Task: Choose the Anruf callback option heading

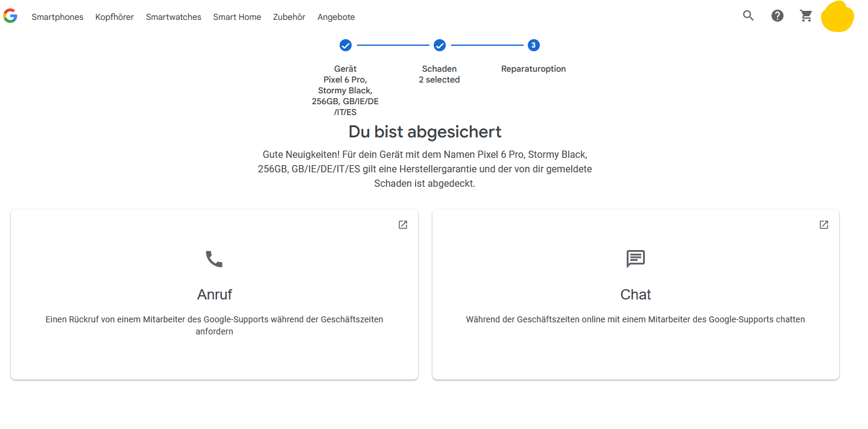Action: point(214,295)
